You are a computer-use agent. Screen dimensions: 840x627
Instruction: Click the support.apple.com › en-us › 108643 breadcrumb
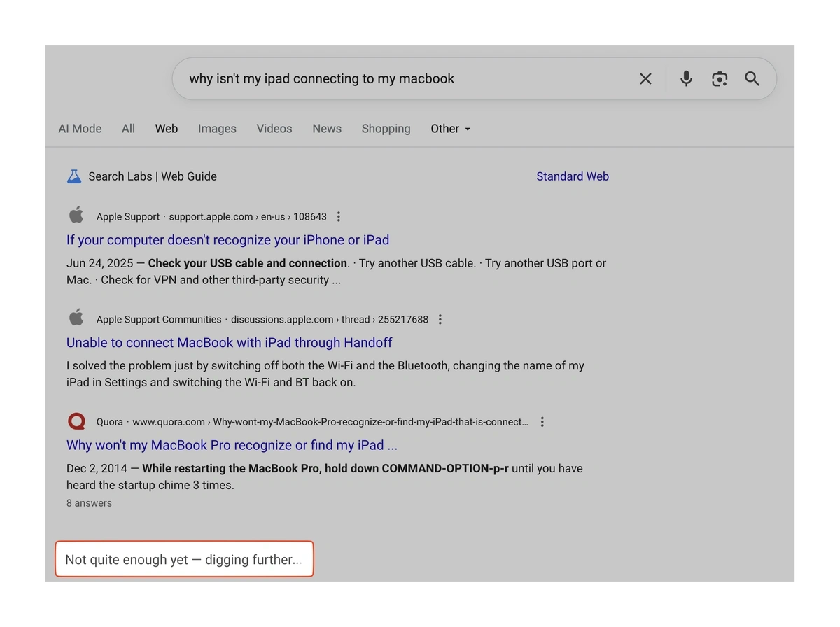coord(248,217)
